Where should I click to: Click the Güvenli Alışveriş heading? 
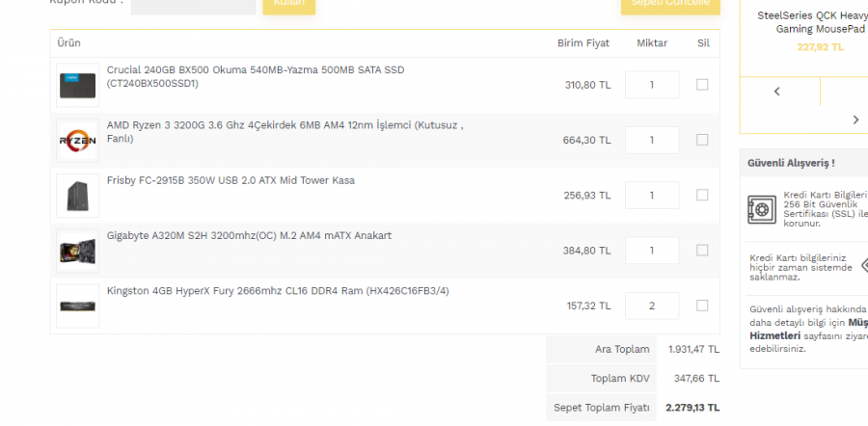791,163
